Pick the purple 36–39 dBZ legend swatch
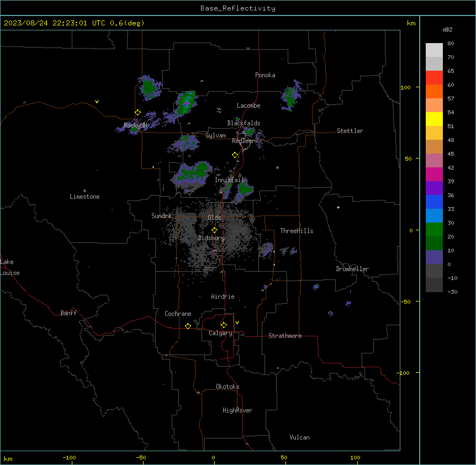Viewport: 476px width, 465px height. pos(434,188)
